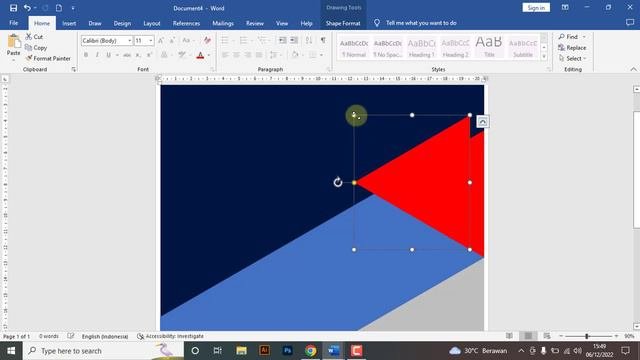Click Accessibility: Investigate in status bar
The image size is (640, 360).
170,336
